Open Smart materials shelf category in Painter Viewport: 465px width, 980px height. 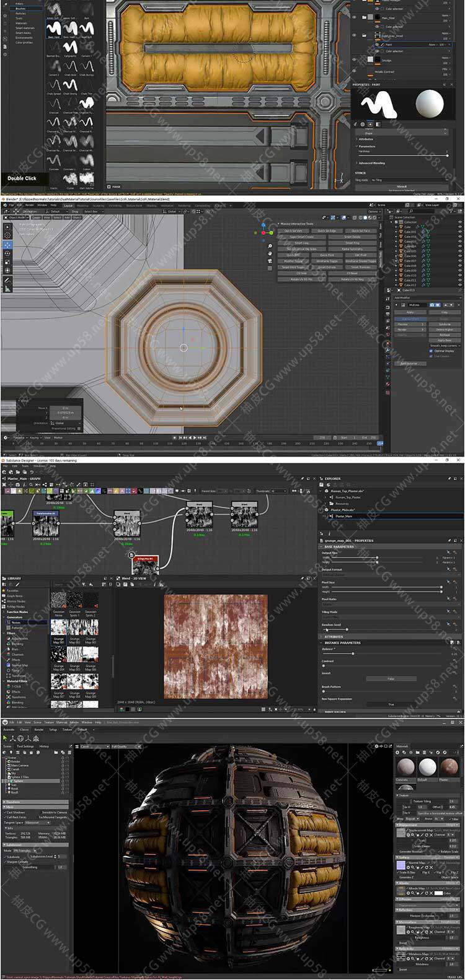click(25, 28)
